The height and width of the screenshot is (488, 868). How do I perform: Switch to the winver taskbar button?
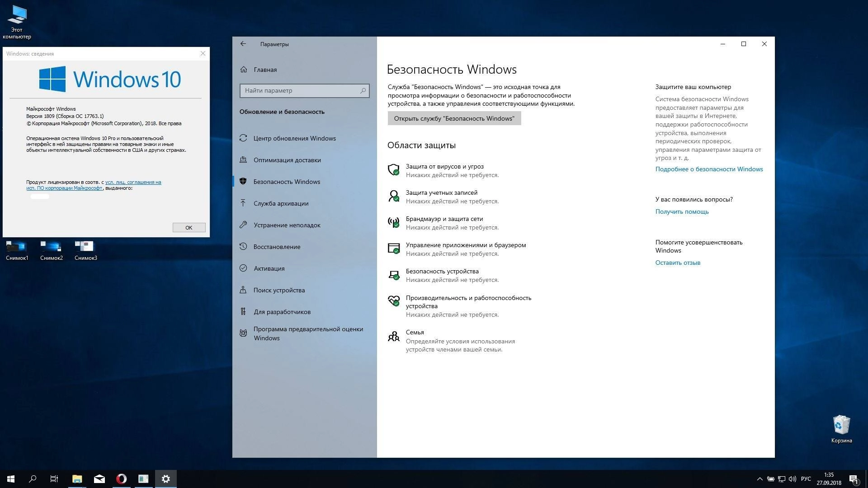pos(143,479)
